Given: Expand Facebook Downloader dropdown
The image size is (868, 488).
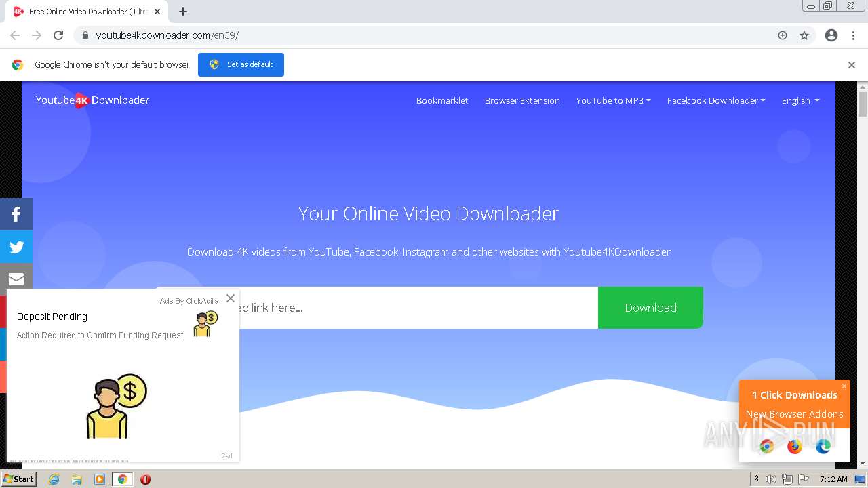Looking at the screenshot, I should [x=716, y=100].
